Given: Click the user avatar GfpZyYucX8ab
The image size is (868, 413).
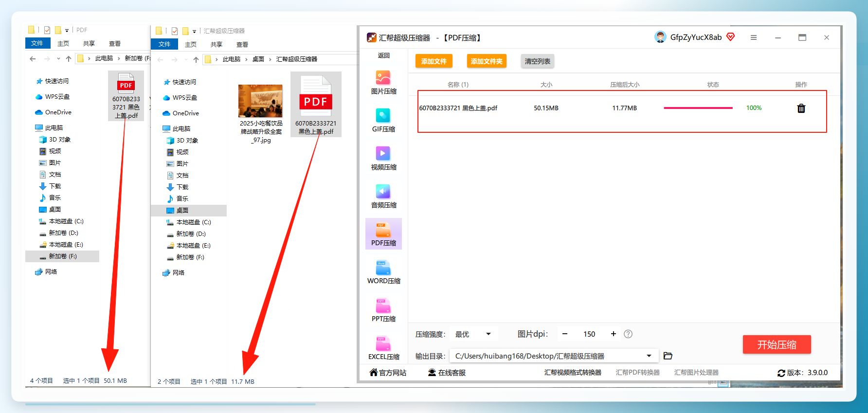Looking at the screenshot, I should pos(660,37).
